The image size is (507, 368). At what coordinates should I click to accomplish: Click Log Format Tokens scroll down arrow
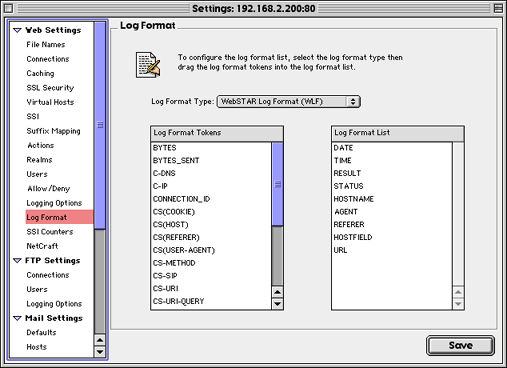point(277,304)
